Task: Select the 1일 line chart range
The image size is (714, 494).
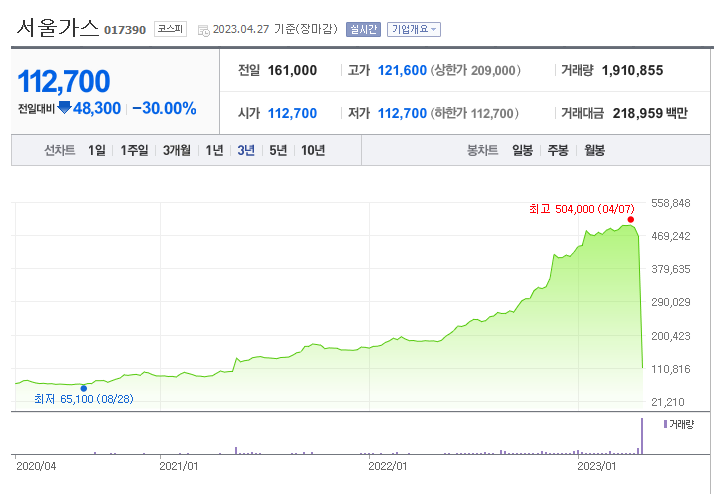Action: 97,150
